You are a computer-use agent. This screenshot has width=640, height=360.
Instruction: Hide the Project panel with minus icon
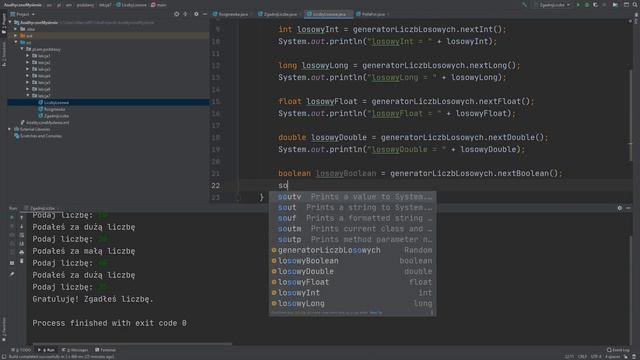(205, 14)
